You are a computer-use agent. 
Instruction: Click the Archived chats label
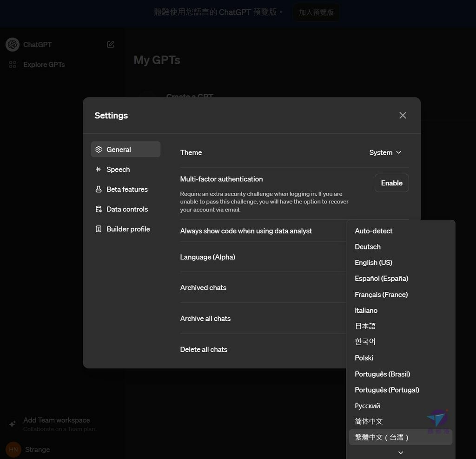pyautogui.click(x=203, y=288)
